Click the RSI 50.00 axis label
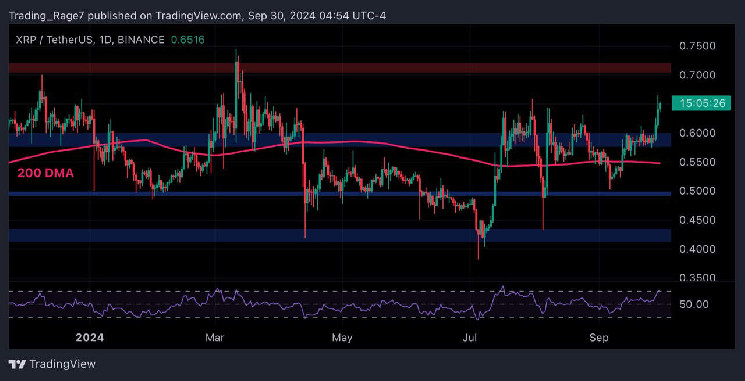745x381 pixels. coord(694,304)
